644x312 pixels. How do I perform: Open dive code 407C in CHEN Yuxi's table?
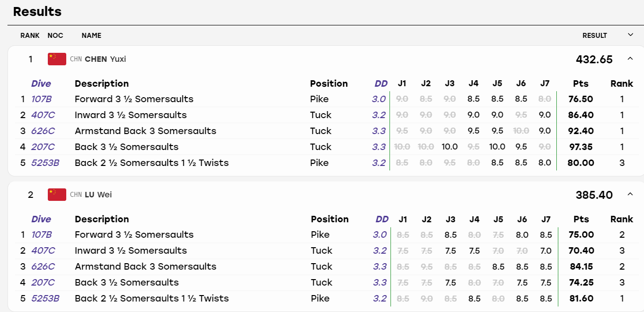coord(43,115)
